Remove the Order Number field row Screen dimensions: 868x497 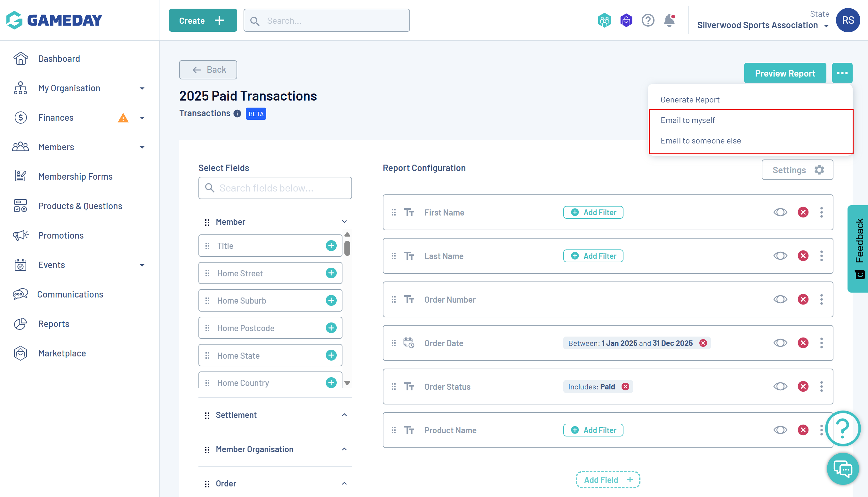(x=803, y=299)
